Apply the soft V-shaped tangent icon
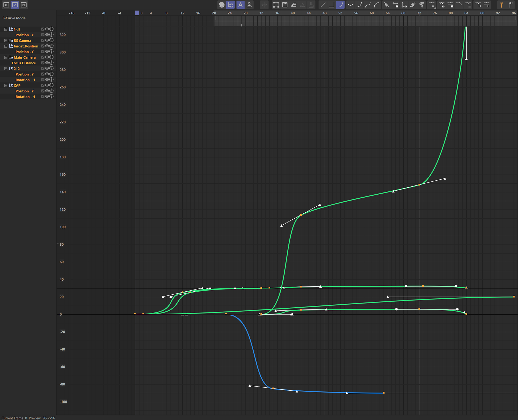Image resolution: width=518 pixels, height=420 pixels. pos(350,5)
